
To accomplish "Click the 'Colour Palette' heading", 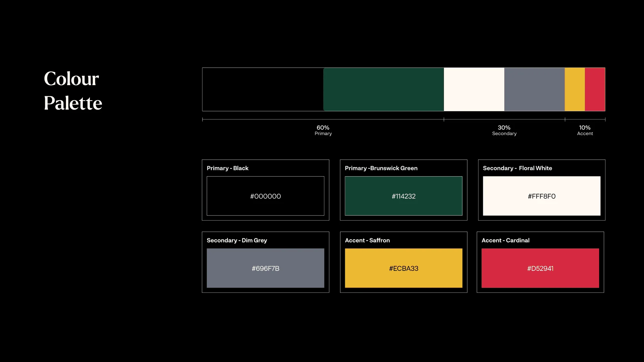I will point(73,90).
